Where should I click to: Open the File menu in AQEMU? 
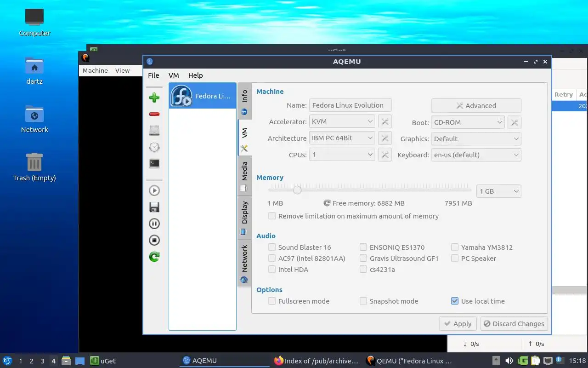click(153, 75)
